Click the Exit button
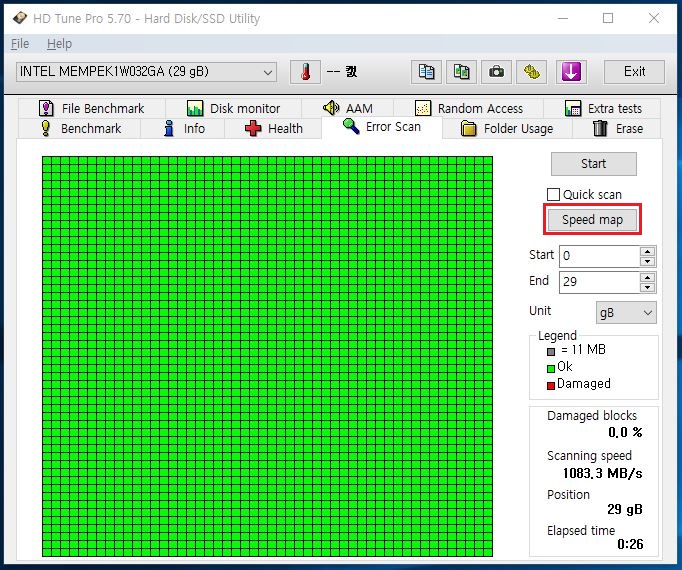The height and width of the screenshot is (570, 682). point(634,72)
